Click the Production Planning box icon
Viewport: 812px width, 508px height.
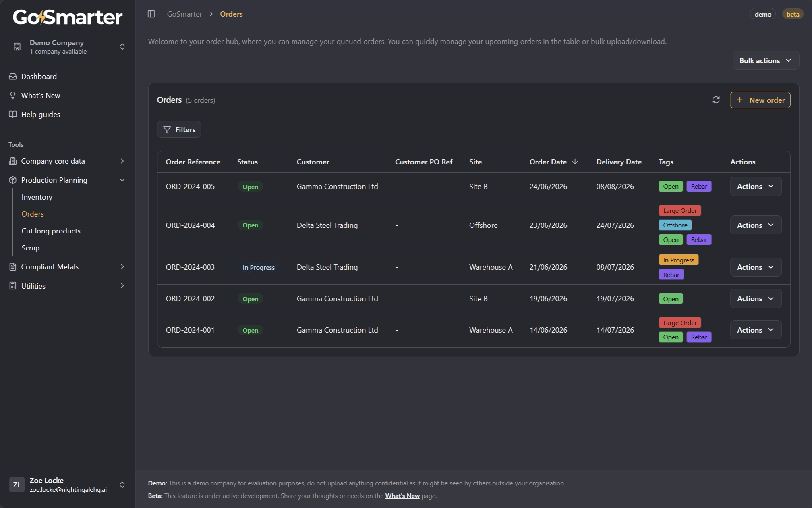[x=13, y=180]
